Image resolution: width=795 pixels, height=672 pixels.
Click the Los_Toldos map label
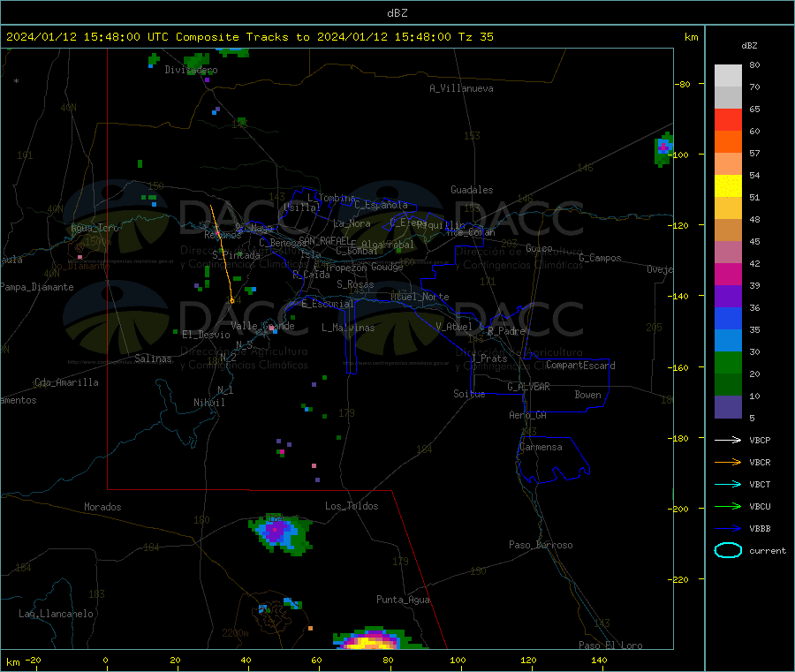point(352,506)
